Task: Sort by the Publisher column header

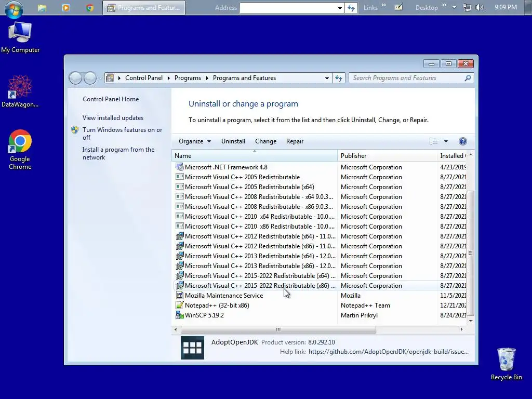Action: coord(387,156)
